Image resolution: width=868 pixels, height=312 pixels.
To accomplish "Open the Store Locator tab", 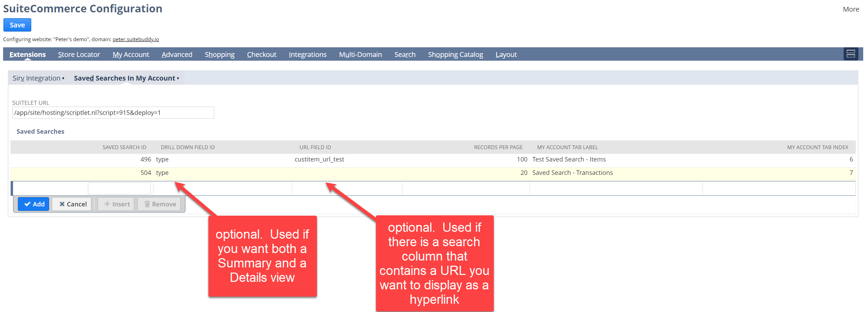I will coord(79,55).
